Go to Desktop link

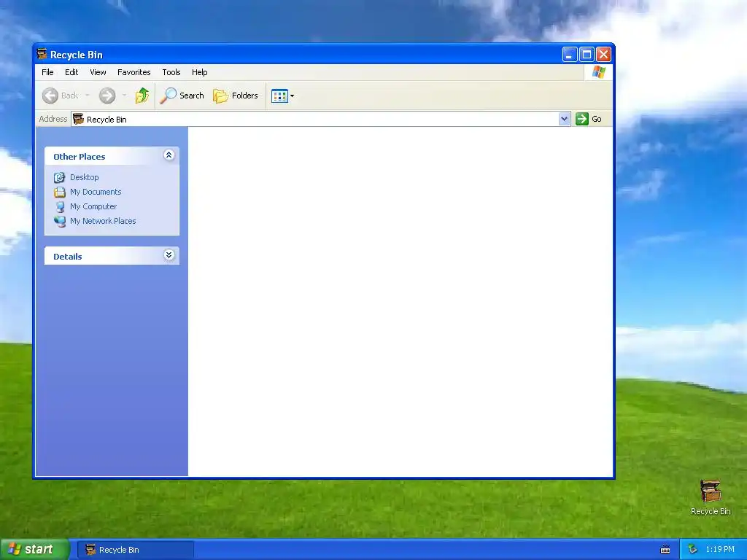(85, 177)
